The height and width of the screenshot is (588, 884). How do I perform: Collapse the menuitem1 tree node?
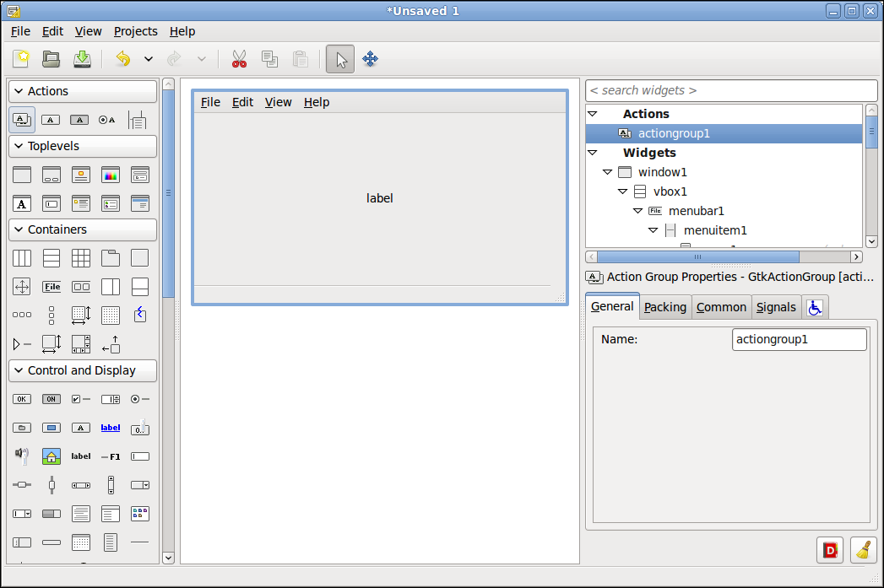(653, 230)
